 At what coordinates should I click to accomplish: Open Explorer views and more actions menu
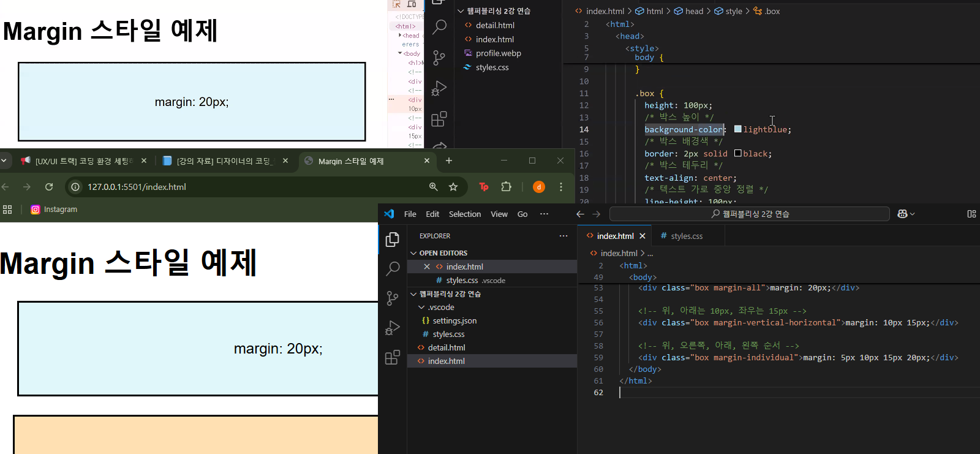click(563, 236)
